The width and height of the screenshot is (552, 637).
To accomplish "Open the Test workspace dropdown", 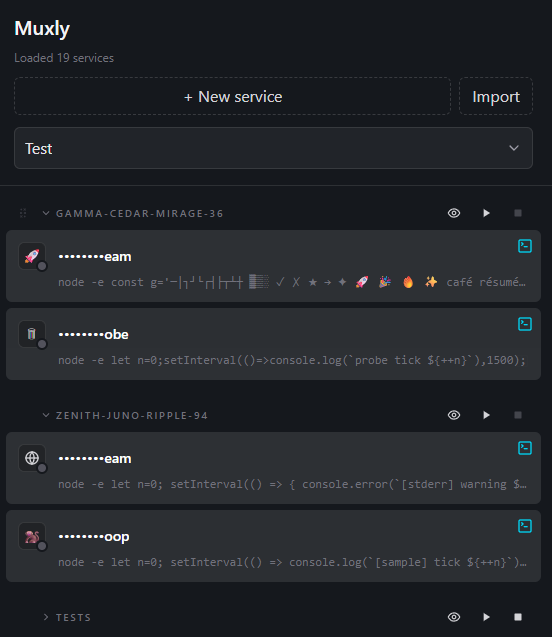I will click(x=273, y=148).
